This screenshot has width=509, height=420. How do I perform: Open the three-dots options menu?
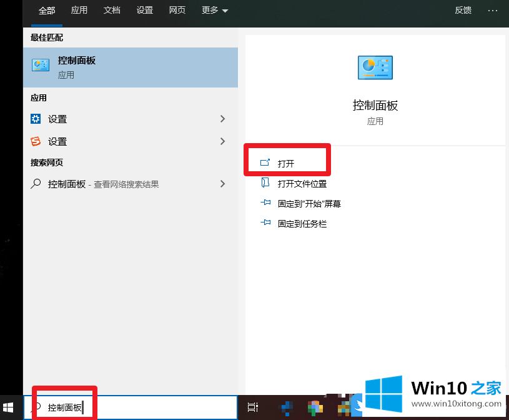coord(493,11)
